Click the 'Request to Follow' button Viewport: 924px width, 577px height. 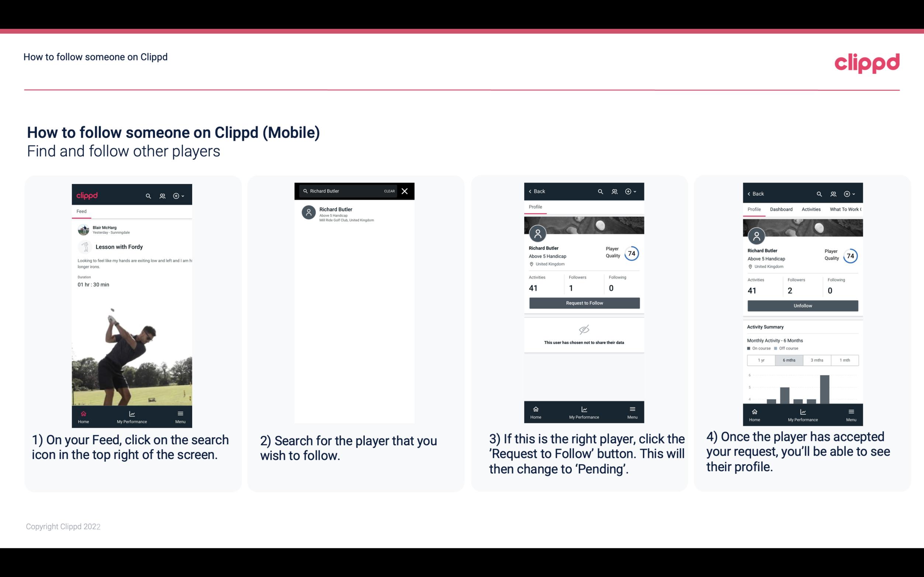584,302
